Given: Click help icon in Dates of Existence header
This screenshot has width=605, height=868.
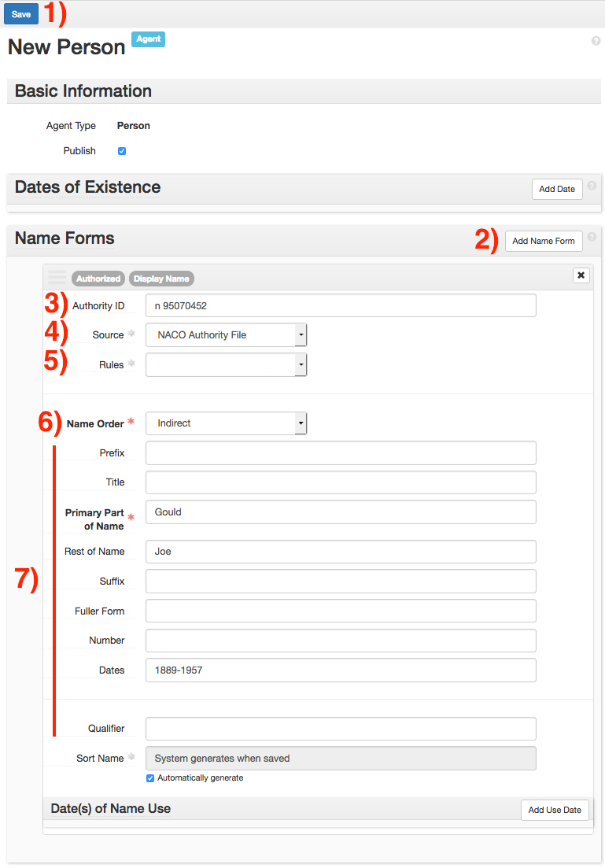Looking at the screenshot, I should pos(592,187).
